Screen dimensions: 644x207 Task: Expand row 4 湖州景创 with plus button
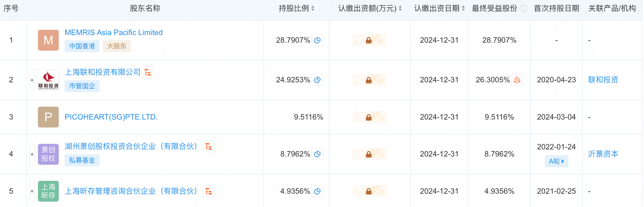pos(32,154)
